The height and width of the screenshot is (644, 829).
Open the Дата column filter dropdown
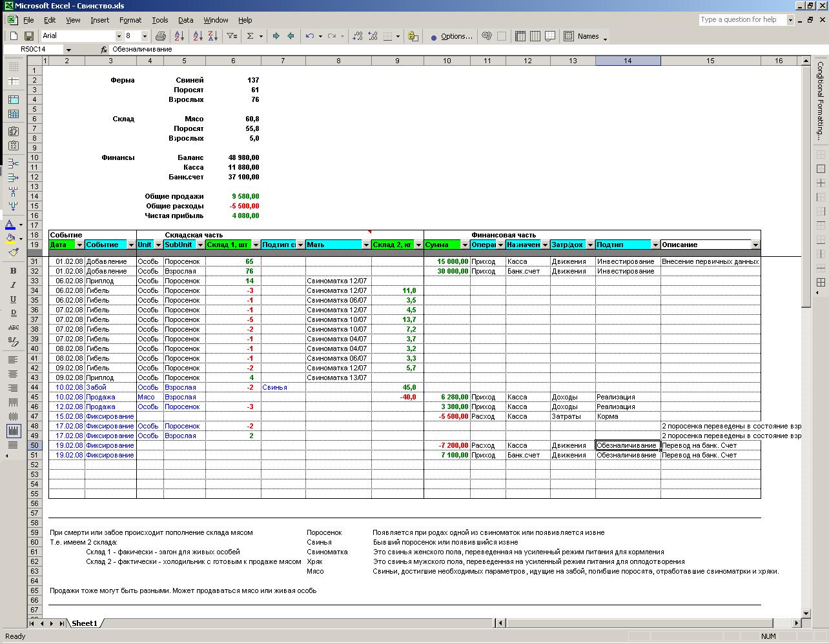pyautogui.click(x=79, y=245)
